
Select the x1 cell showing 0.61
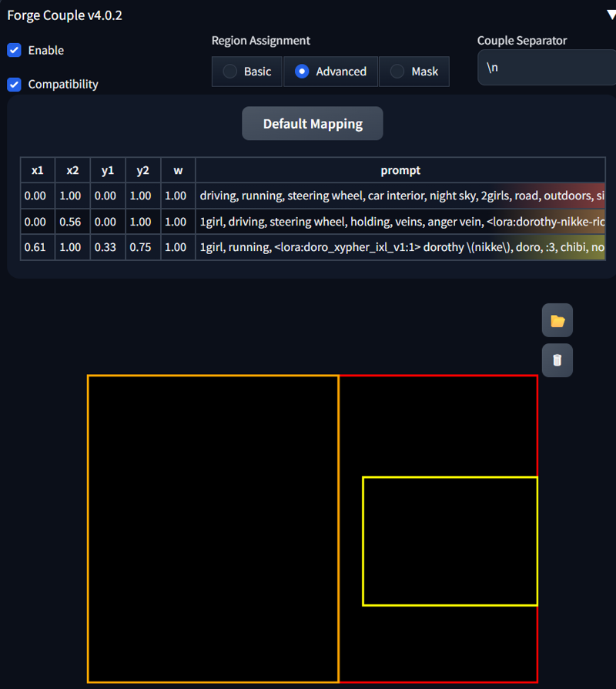coord(38,247)
